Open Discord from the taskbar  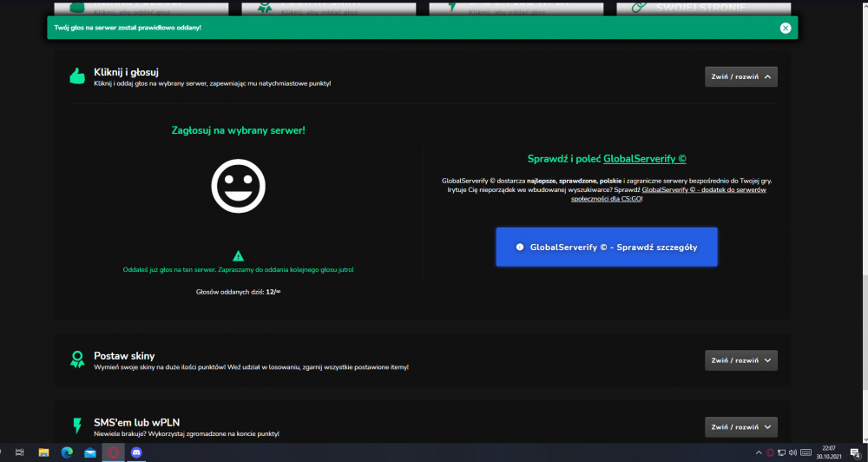click(x=136, y=452)
